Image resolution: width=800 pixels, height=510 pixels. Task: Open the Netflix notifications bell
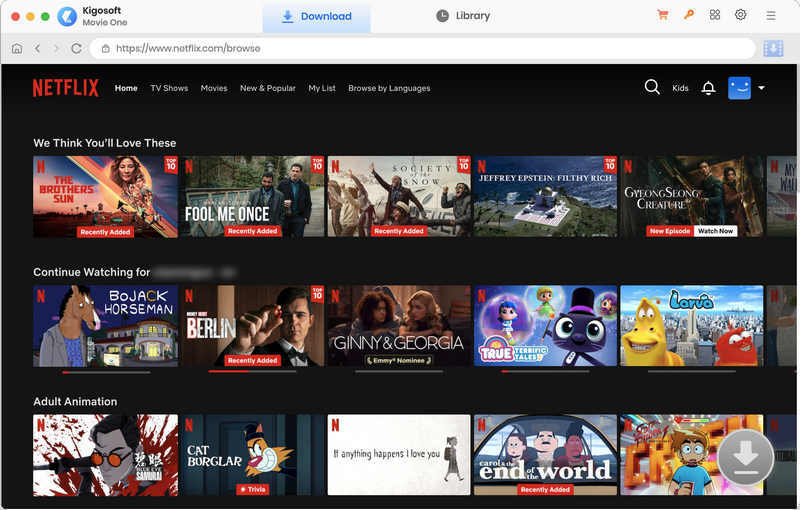tap(708, 88)
